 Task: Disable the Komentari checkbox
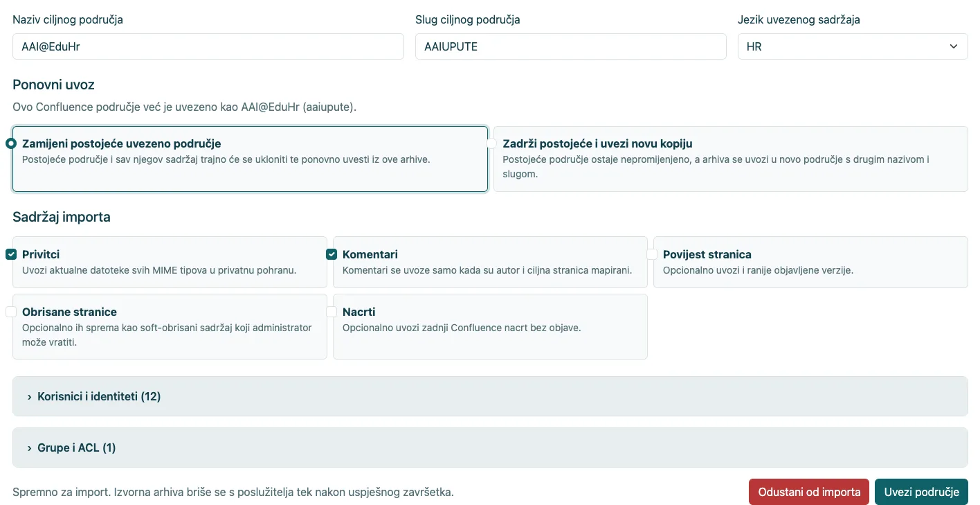[332, 254]
